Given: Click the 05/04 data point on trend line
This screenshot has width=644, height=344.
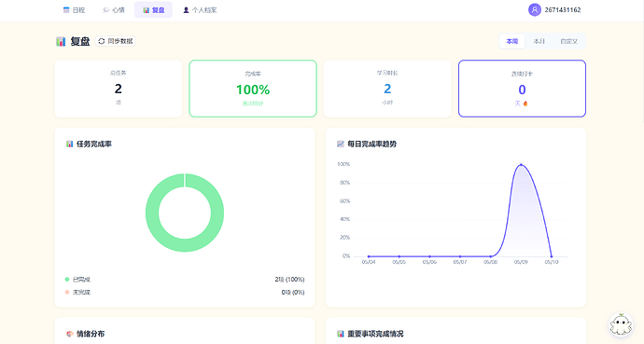Looking at the screenshot, I should click(x=369, y=256).
